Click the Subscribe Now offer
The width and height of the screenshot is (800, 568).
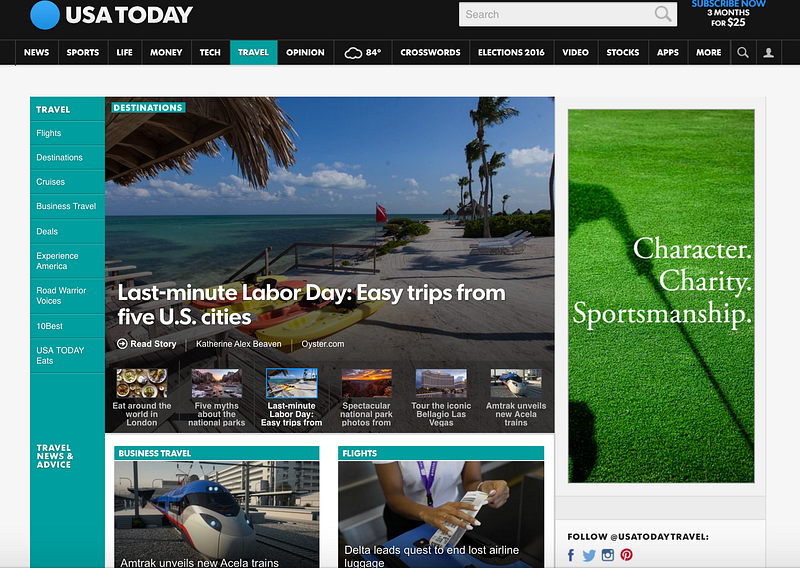728,13
